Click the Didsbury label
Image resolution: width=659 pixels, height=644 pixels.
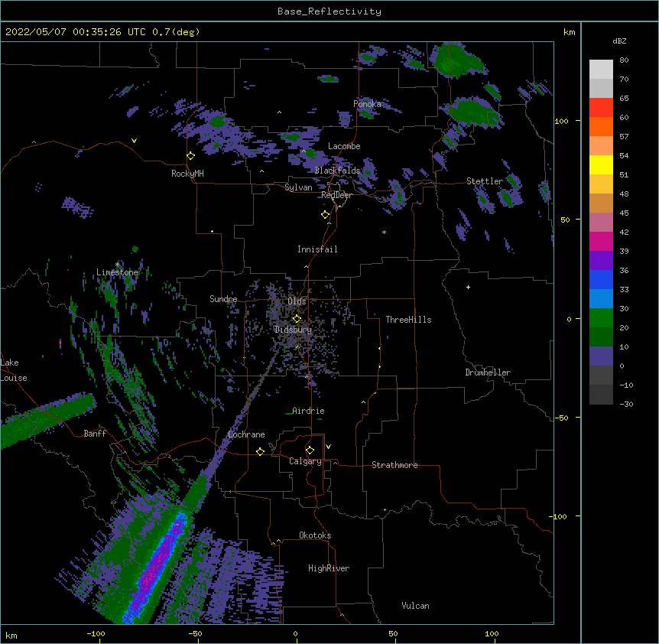click(293, 330)
